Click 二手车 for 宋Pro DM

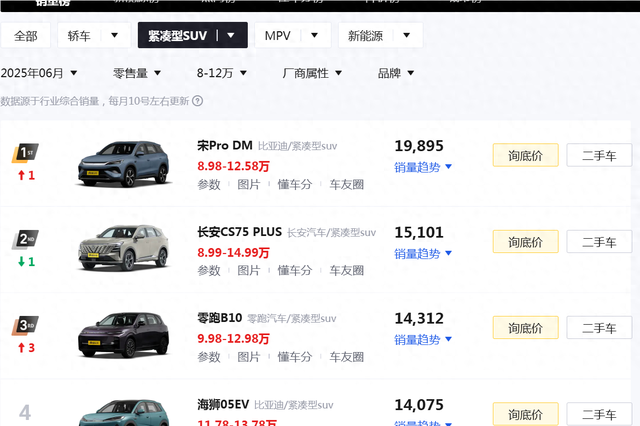[599, 155]
